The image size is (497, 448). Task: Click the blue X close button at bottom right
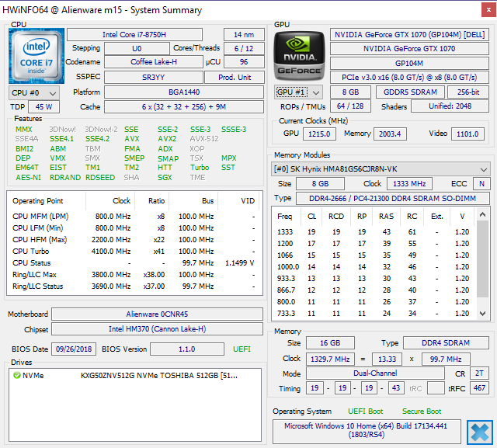[480, 432]
